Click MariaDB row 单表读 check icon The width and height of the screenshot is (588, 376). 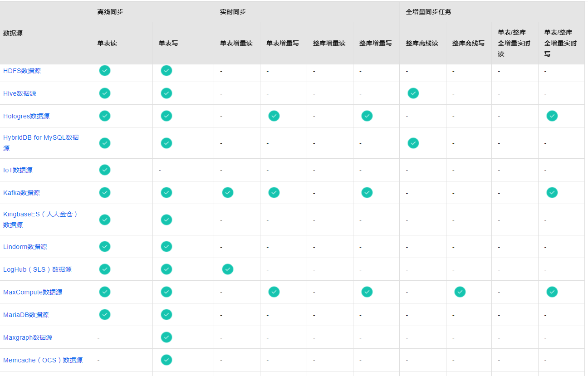[x=105, y=314]
